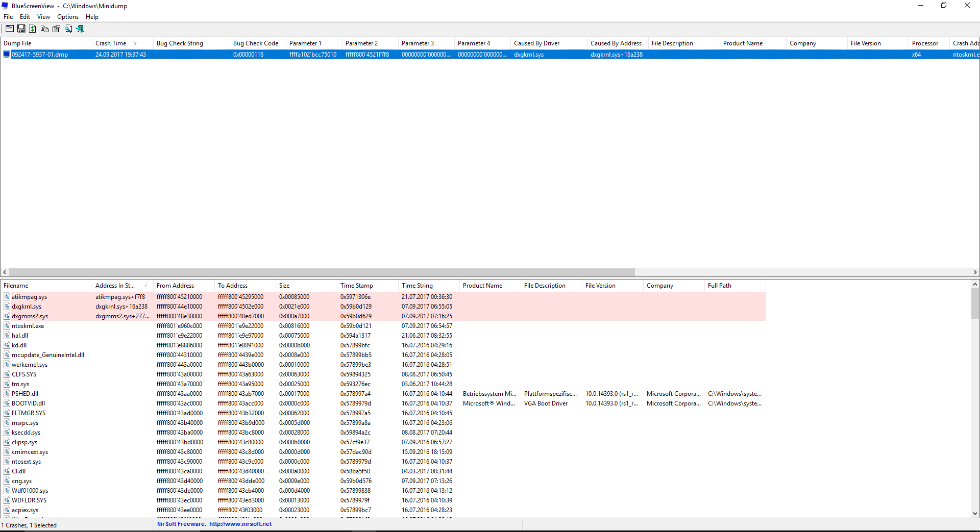Open the View menu

point(43,17)
